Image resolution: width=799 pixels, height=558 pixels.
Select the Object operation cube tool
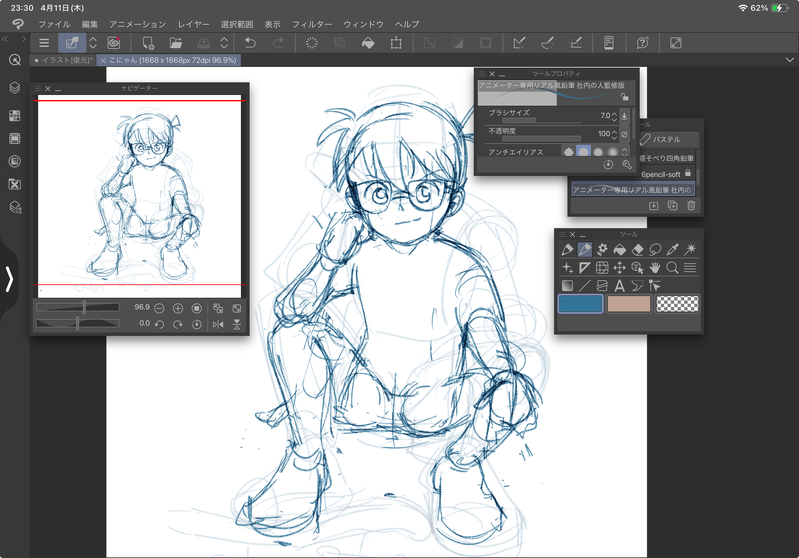pyautogui.click(x=637, y=268)
